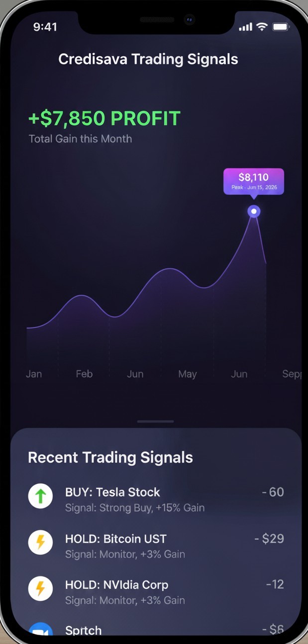The height and width of the screenshot is (644, 308).
Task: Tap the $8,110 peak tooltip
Action: click(254, 181)
